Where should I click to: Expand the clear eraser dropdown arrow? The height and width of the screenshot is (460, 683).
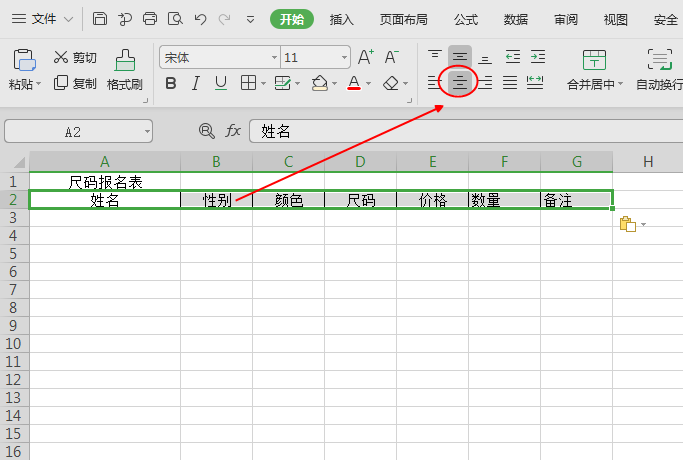point(406,83)
